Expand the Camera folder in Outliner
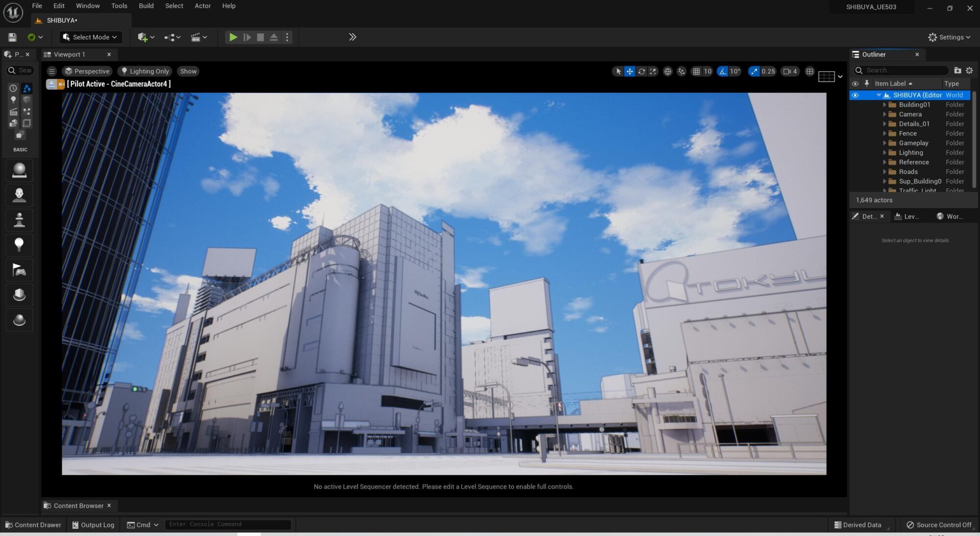This screenshot has height=536, width=980. [884, 114]
